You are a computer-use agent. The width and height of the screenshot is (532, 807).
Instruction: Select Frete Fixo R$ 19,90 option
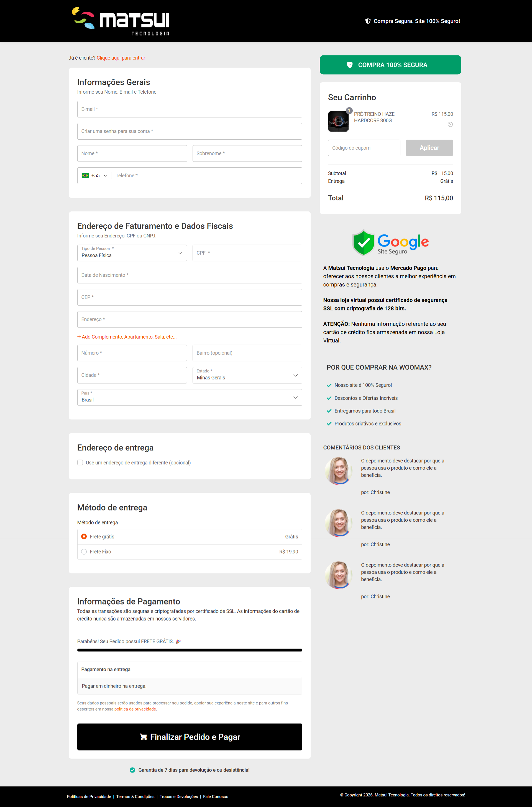[84, 552]
